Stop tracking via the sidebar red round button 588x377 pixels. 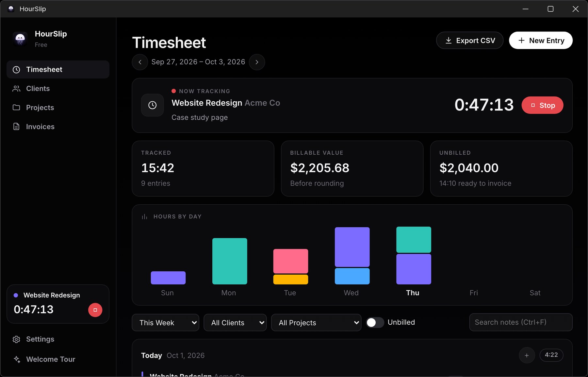click(x=95, y=310)
